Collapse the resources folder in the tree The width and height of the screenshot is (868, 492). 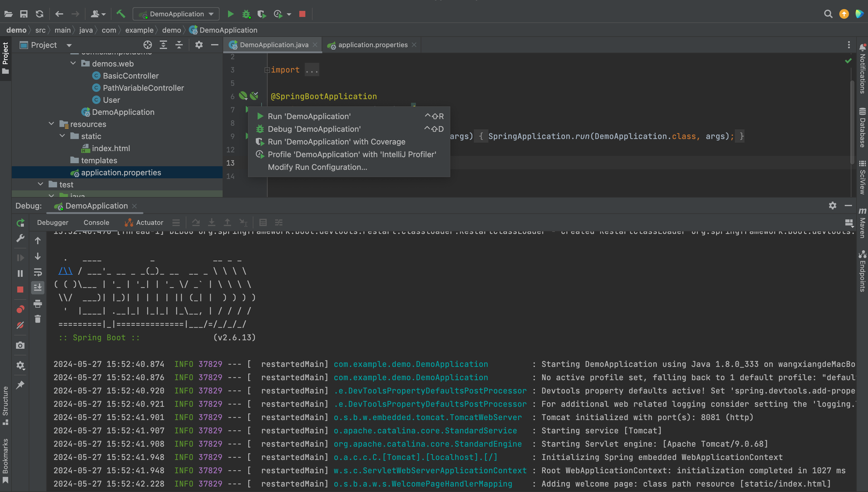click(51, 124)
